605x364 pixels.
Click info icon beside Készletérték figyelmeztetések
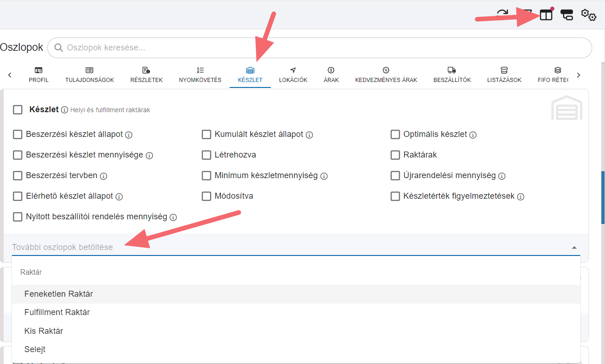tap(521, 197)
